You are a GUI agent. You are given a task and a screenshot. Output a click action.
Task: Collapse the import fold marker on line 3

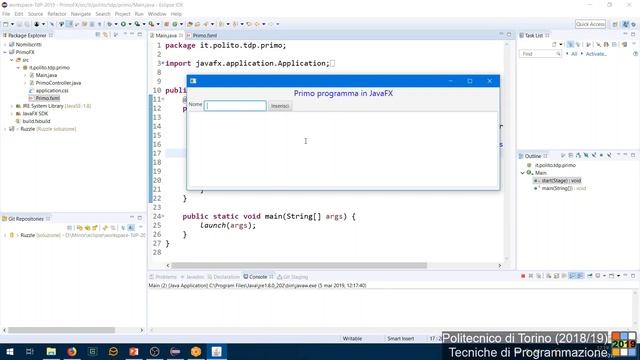pyautogui.click(x=163, y=63)
